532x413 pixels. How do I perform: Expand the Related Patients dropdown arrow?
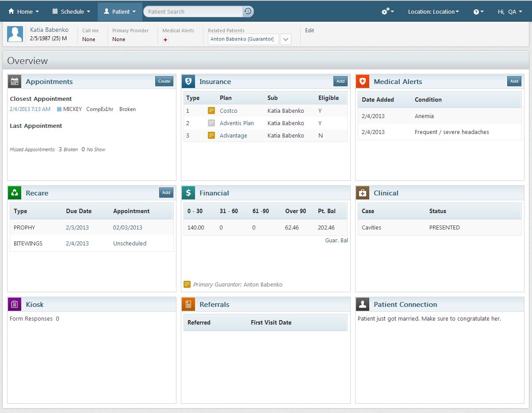pos(286,39)
